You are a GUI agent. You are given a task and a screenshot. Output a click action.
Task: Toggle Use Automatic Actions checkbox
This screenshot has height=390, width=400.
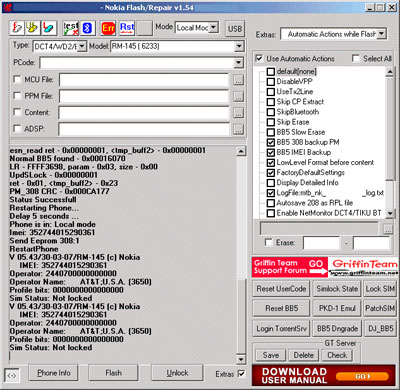(259, 58)
